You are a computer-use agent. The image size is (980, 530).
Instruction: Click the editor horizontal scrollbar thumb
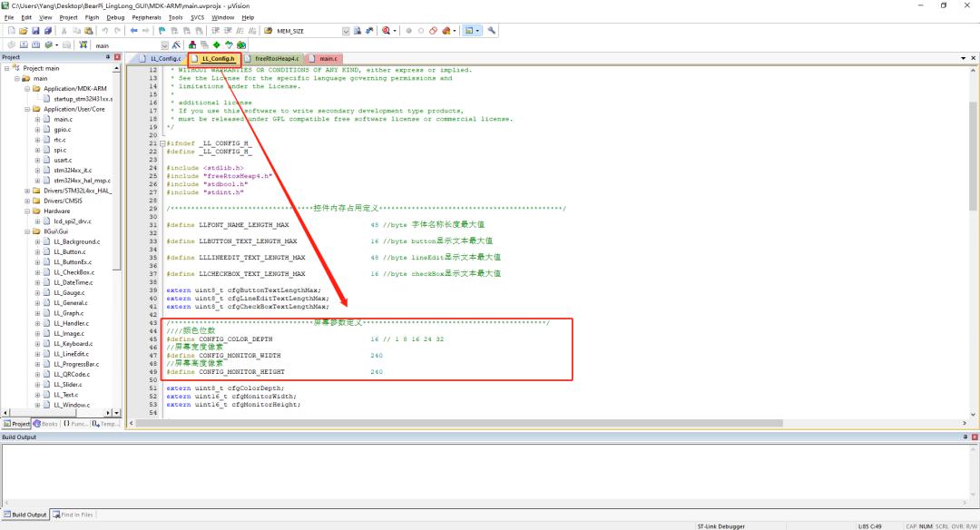point(459,423)
